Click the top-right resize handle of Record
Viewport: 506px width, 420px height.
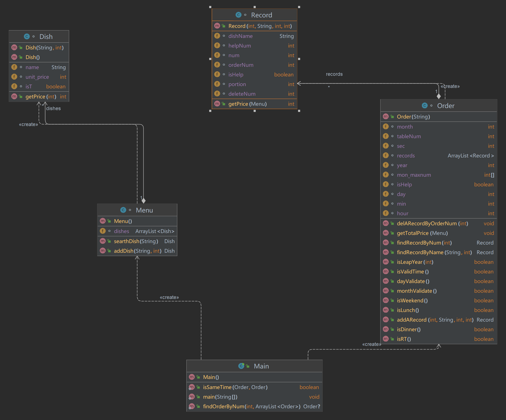point(299,7)
